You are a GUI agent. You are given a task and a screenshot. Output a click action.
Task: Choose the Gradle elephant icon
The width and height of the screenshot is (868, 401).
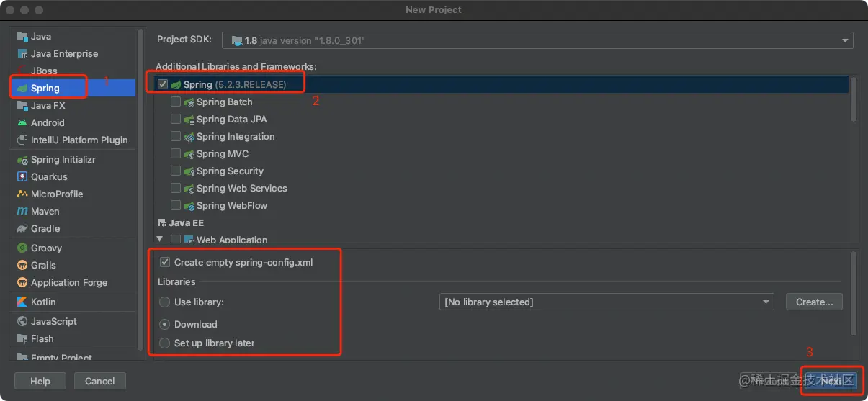(22, 229)
